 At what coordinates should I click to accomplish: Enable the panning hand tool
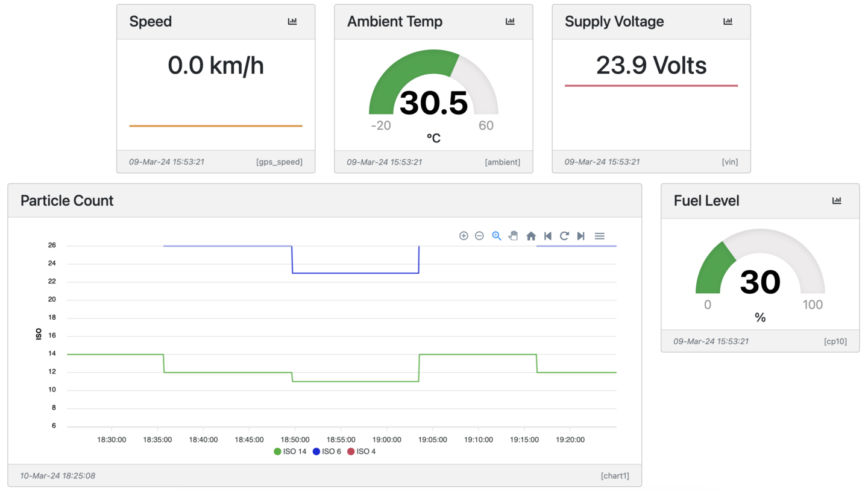tap(513, 236)
